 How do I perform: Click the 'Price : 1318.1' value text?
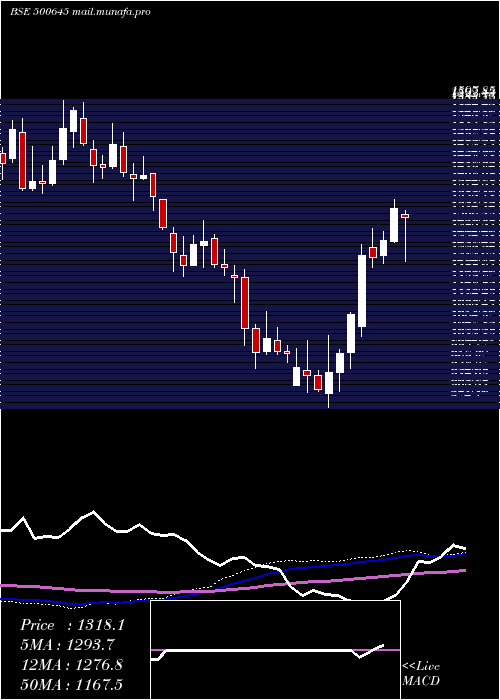(x=72, y=625)
